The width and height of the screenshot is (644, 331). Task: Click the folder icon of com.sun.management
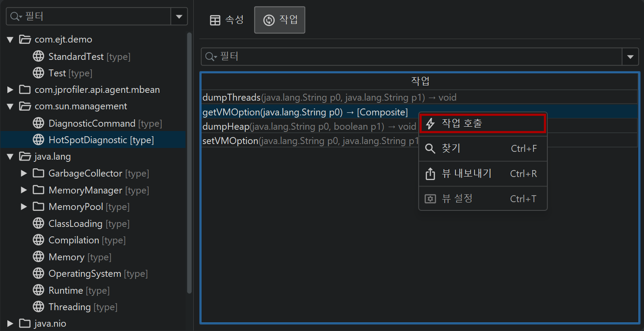click(x=25, y=106)
